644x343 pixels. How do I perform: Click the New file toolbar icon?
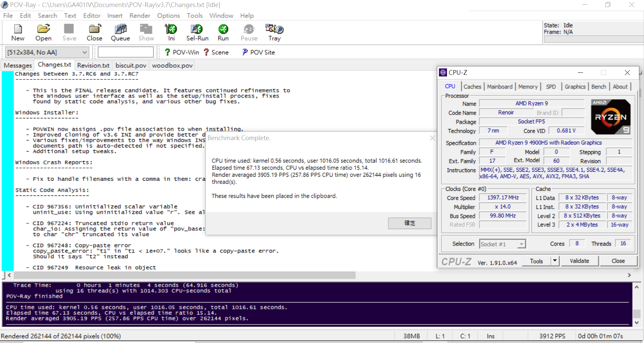[18, 33]
